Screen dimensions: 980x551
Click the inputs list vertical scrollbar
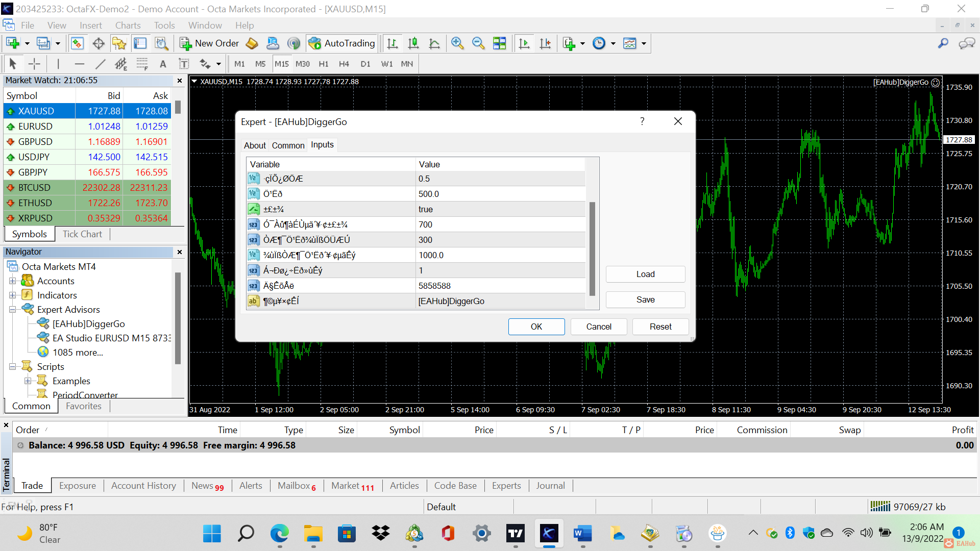coord(592,248)
